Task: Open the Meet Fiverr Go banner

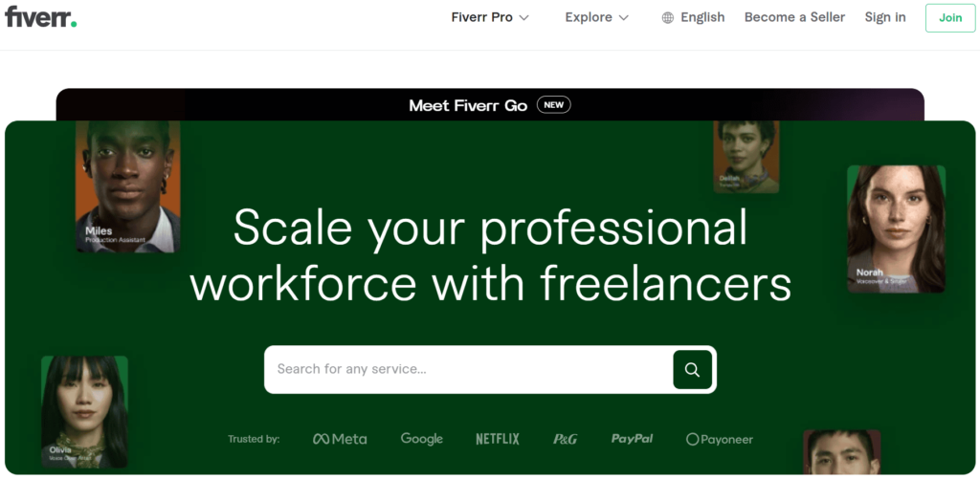Action: (x=490, y=105)
